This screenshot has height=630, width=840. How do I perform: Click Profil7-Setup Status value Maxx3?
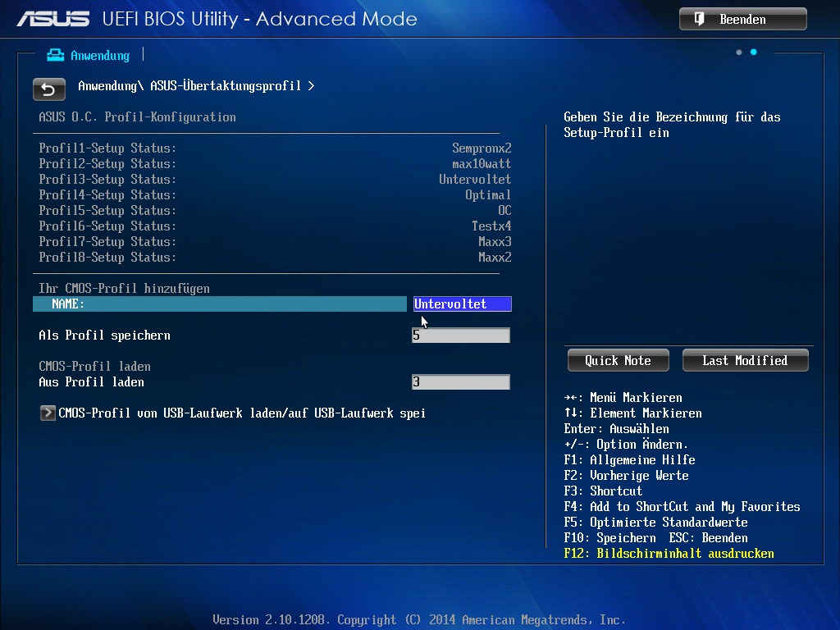tap(495, 241)
